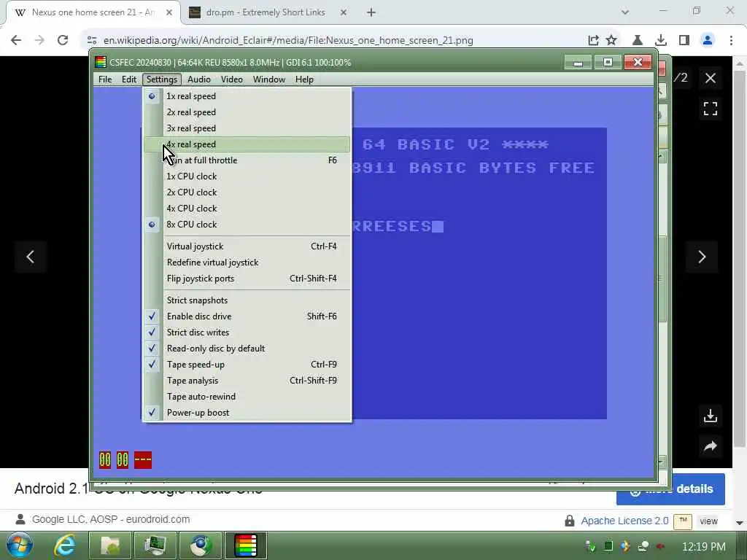Image resolution: width=747 pixels, height=560 pixels.
Task: Open Chrome three-dot menu
Action: point(731,41)
